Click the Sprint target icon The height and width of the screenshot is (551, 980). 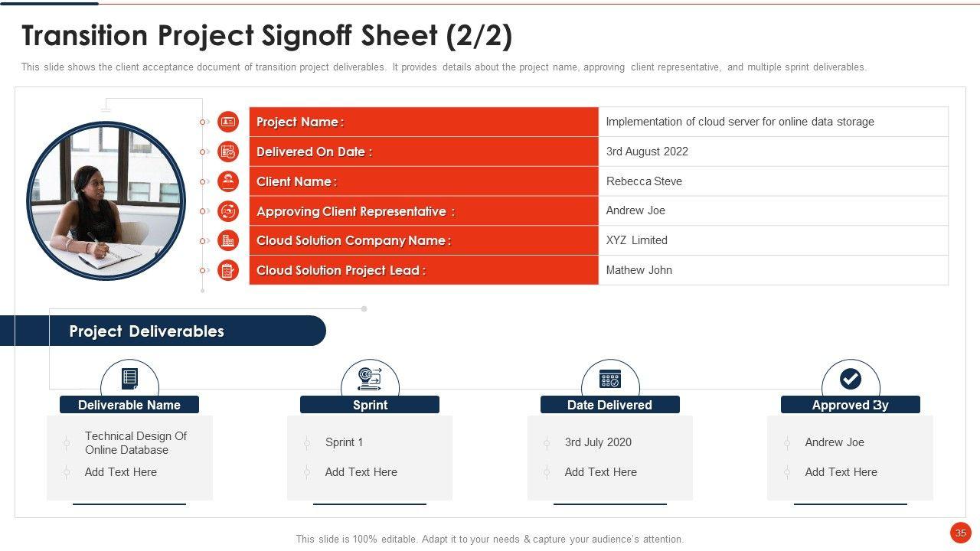370,378
